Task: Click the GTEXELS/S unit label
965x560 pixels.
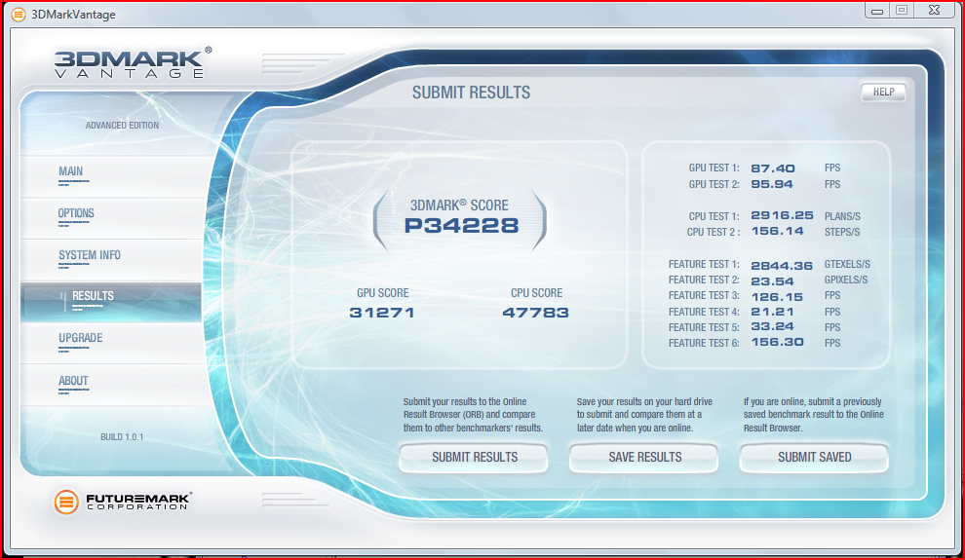Action: pos(847,264)
